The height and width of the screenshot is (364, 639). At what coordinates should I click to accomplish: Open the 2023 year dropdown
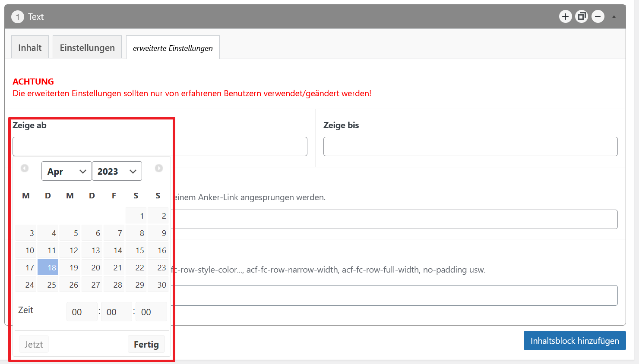pyautogui.click(x=117, y=171)
